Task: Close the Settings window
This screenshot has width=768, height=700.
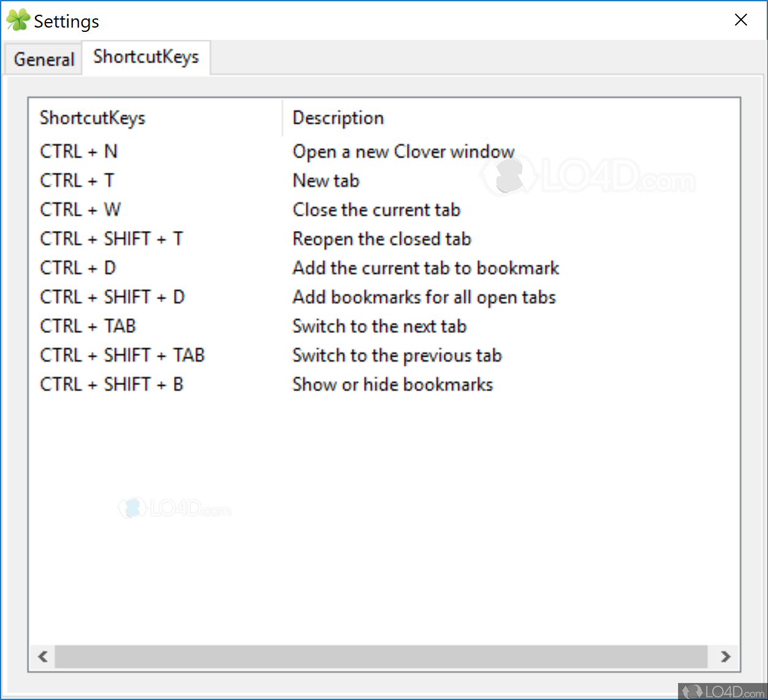Action: [740, 20]
